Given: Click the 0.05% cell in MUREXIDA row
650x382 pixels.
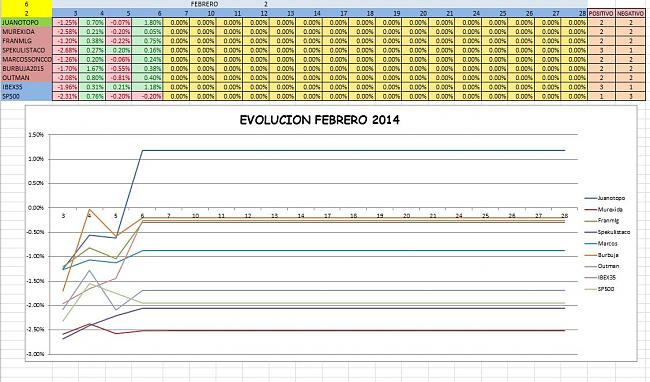Looking at the screenshot, I should [x=147, y=31].
